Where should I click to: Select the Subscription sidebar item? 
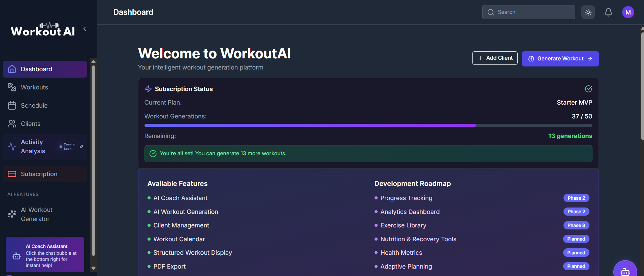click(x=39, y=174)
